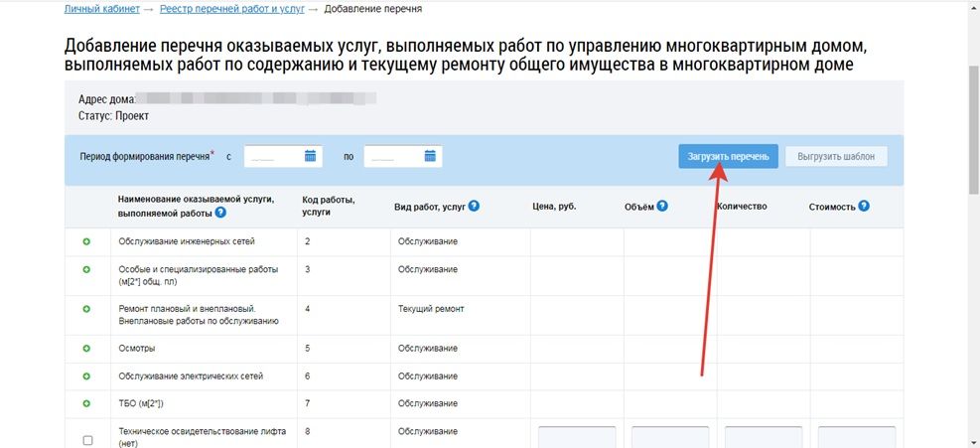Expand Обслуживание электрических сетей row
This screenshot has width=980, height=448.
click(86, 376)
